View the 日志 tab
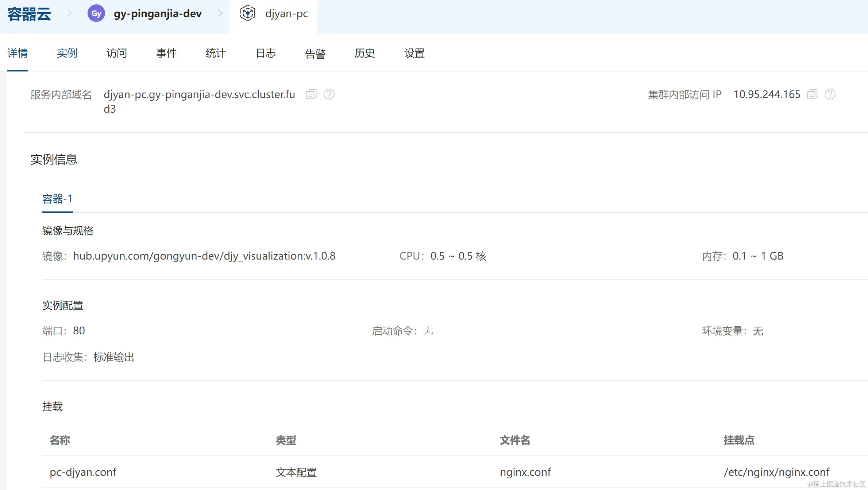 point(265,53)
